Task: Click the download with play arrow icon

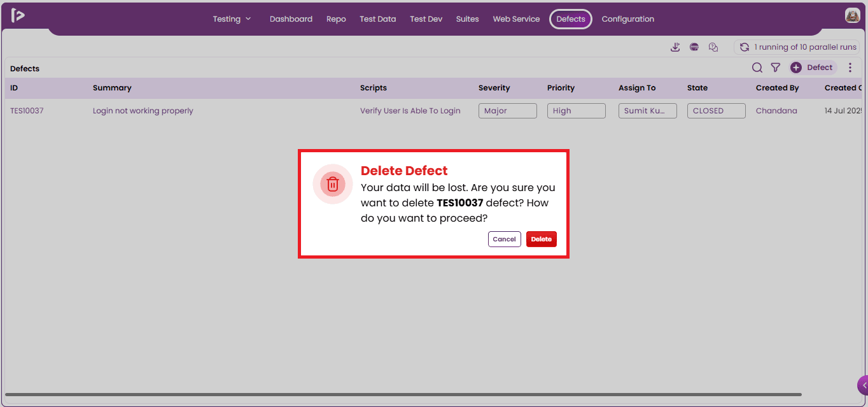Action: pyautogui.click(x=675, y=47)
